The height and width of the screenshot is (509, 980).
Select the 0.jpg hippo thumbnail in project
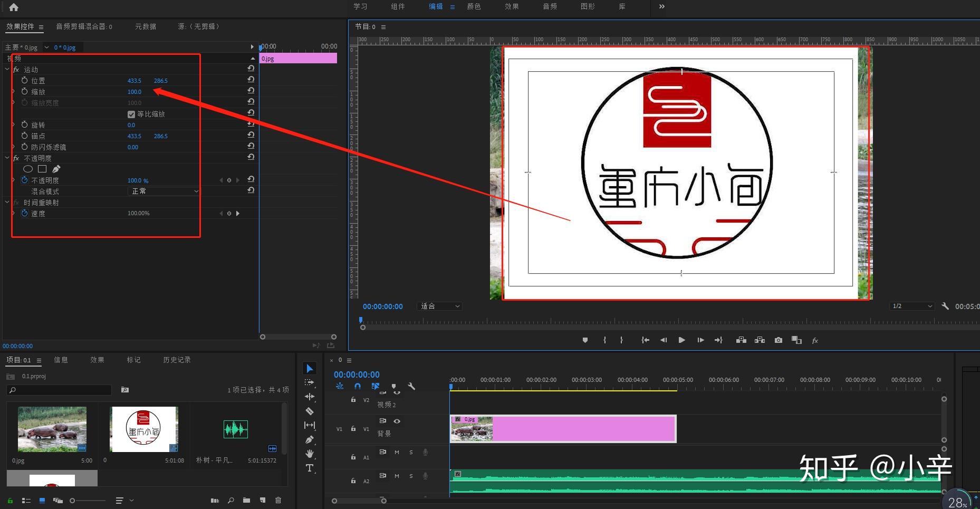pos(52,429)
